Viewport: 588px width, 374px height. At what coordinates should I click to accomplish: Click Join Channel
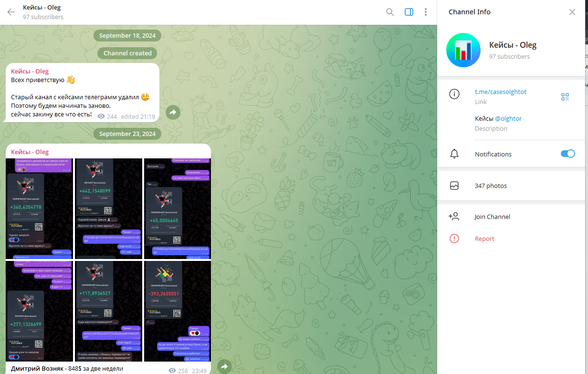coord(492,217)
